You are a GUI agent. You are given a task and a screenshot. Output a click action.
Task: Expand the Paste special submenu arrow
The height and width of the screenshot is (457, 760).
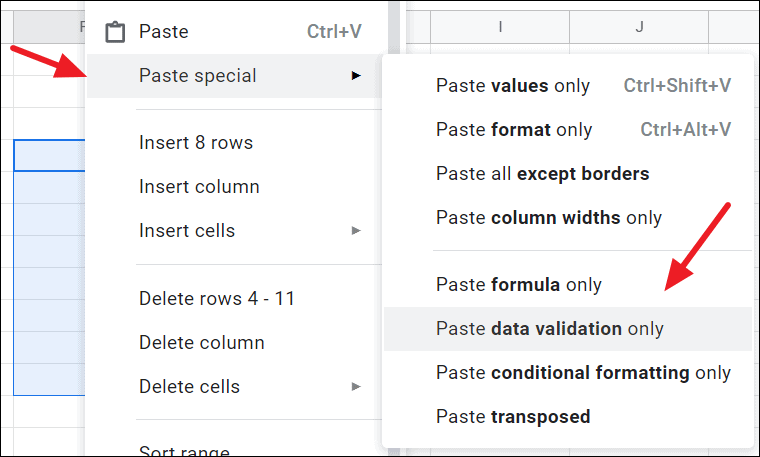tap(356, 75)
